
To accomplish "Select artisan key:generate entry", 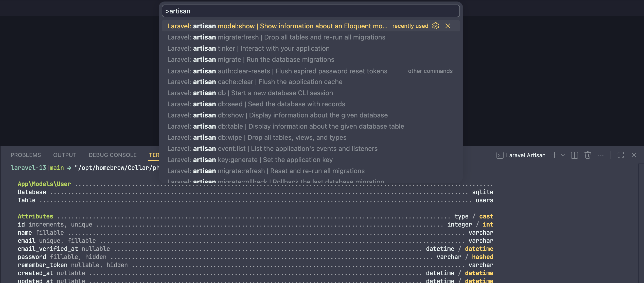I will (250, 160).
